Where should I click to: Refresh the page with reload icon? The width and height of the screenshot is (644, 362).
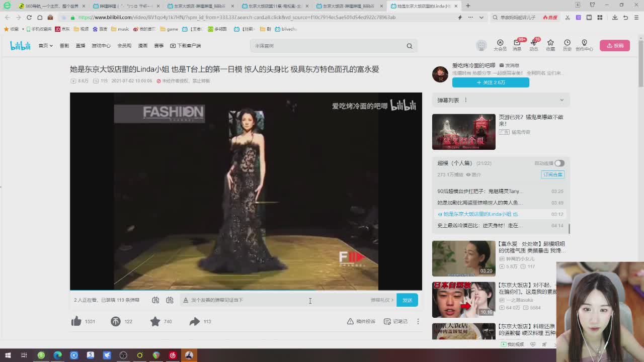tap(29, 17)
